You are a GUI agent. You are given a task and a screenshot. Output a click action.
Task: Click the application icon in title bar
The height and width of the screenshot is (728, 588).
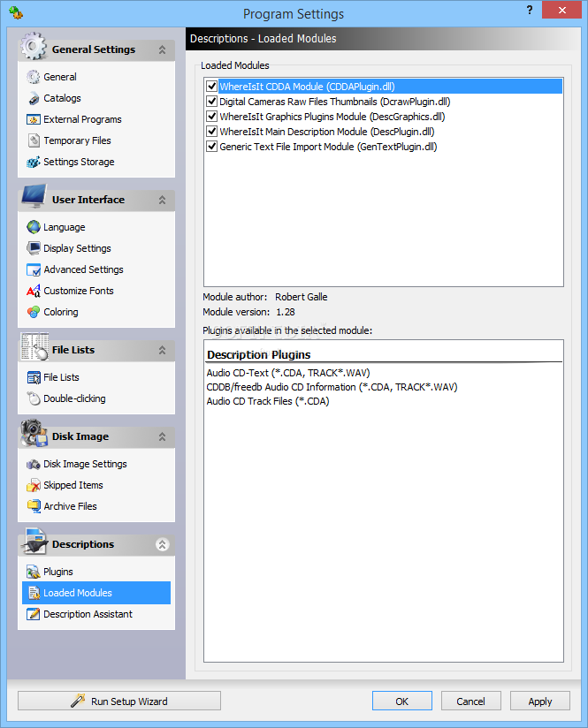click(16, 12)
